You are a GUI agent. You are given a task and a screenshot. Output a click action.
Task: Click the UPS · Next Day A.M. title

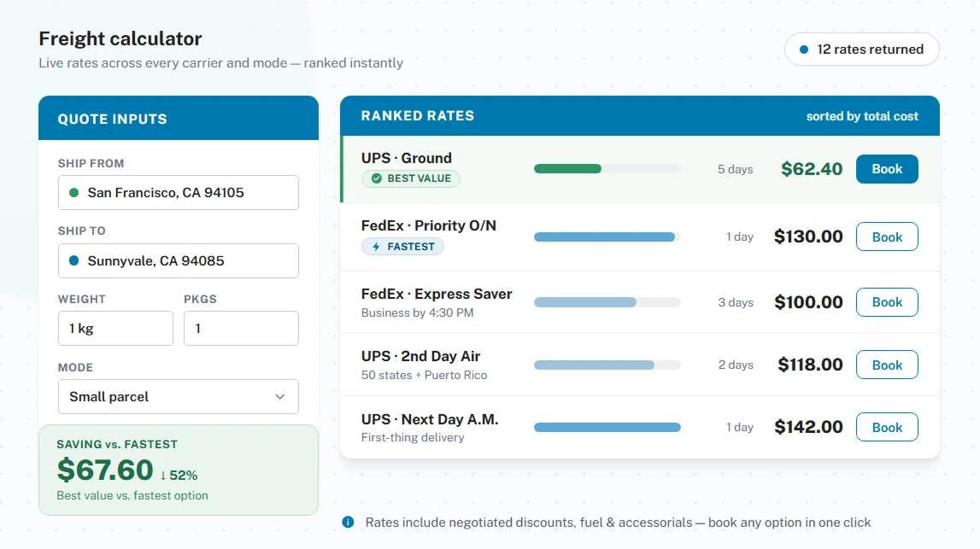coord(430,419)
